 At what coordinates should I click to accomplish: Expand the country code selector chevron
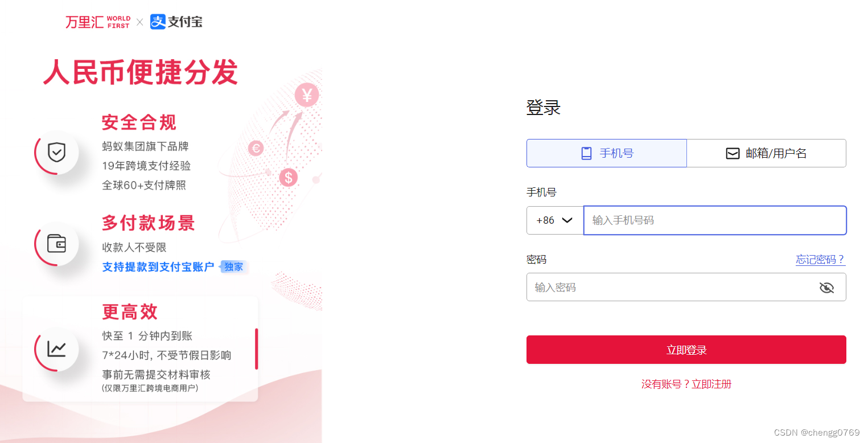tap(567, 220)
